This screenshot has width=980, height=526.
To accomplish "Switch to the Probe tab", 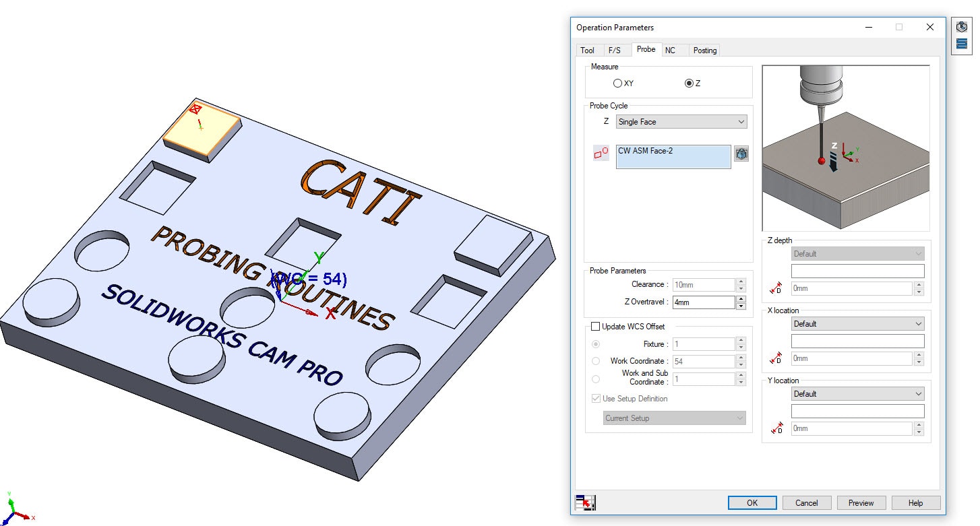I will coord(646,49).
